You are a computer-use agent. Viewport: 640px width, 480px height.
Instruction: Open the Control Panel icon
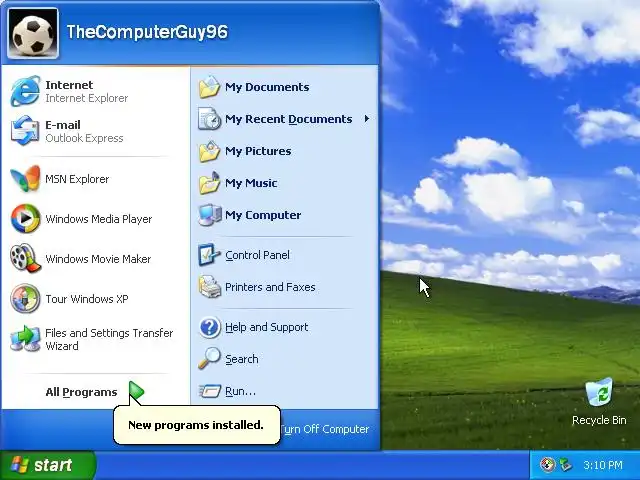click(209, 255)
